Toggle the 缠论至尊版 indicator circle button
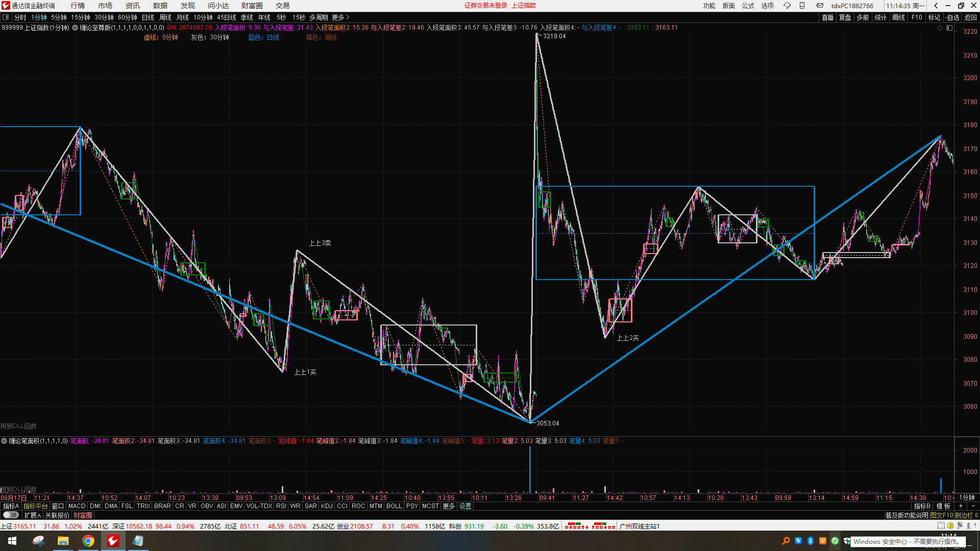Image resolution: width=980 pixels, height=551 pixels. [x=75, y=28]
